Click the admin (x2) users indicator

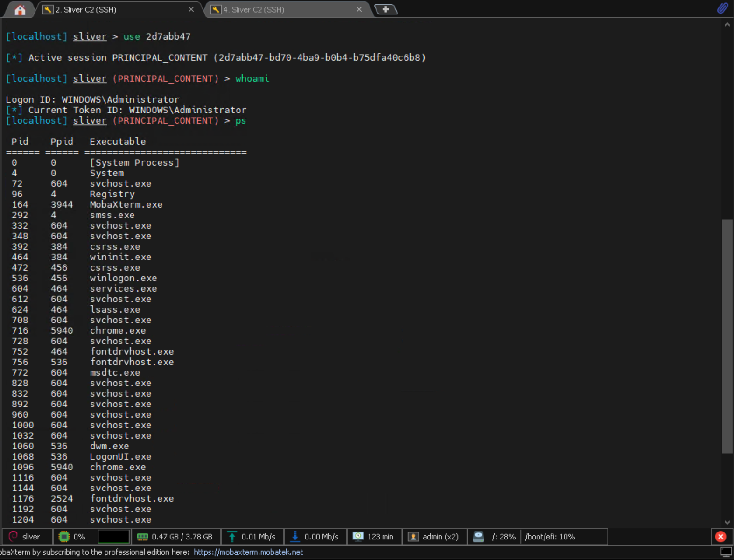coord(434,537)
